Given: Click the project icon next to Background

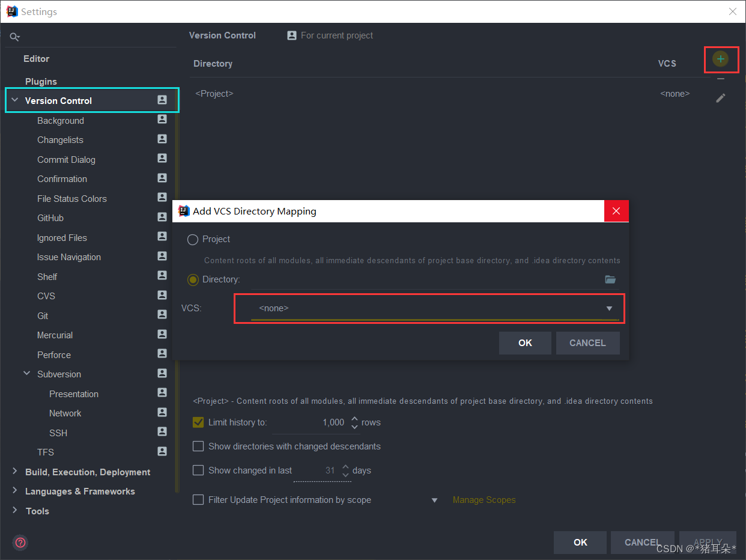Looking at the screenshot, I should point(162,120).
